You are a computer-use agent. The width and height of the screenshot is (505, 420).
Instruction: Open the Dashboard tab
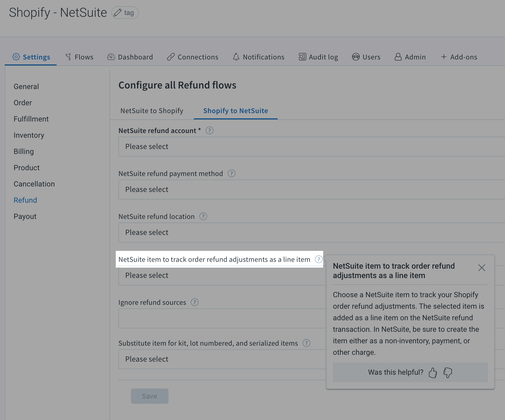130,57
